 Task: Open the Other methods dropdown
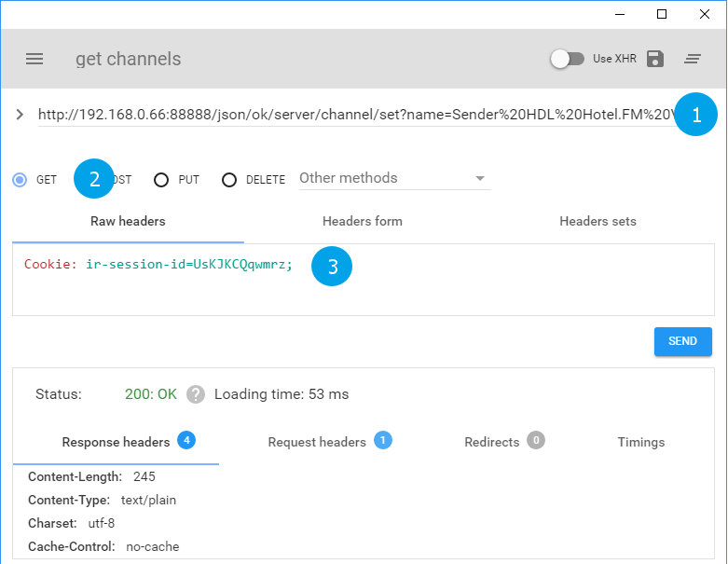(394, 178)
